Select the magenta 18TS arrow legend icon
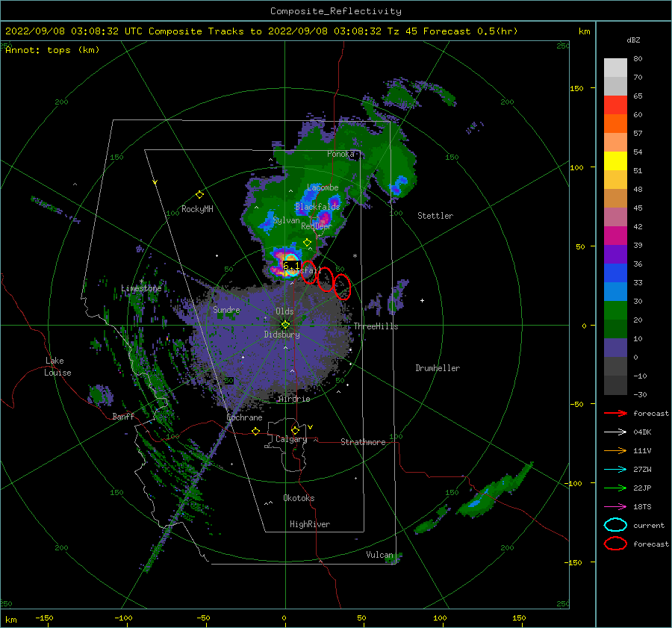The image size is (672, 628). click(x=615, y=507)
